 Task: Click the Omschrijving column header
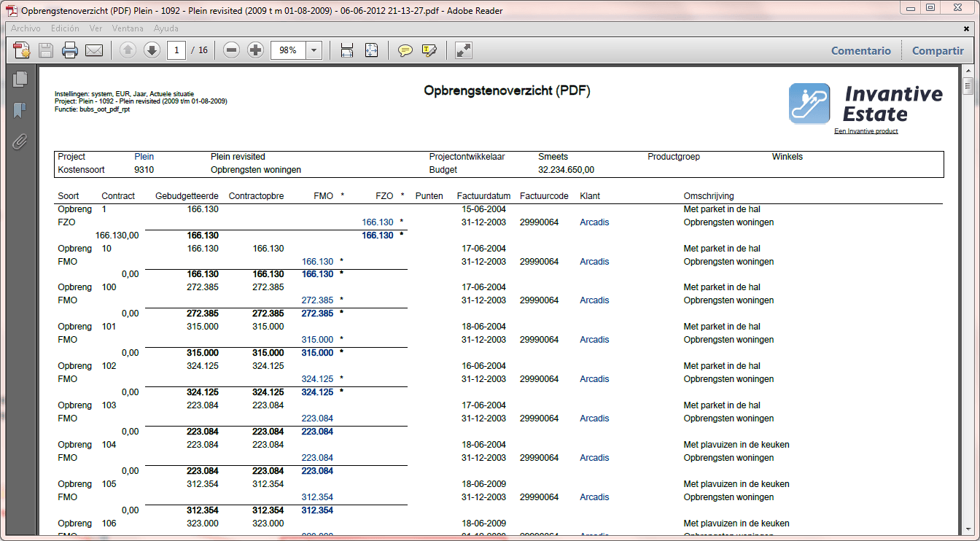(x=709, y=196)
